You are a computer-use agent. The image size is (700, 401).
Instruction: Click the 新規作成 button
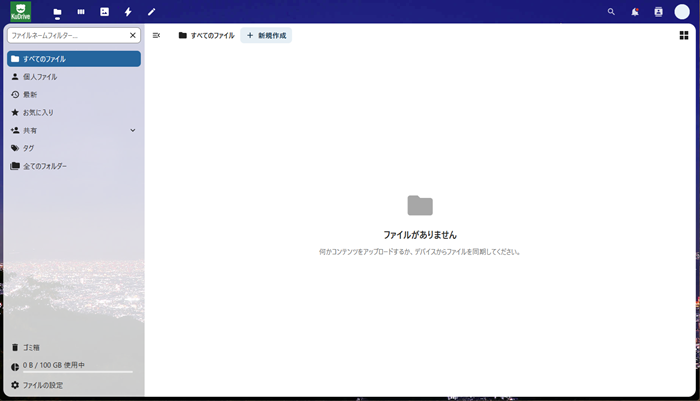266,35
